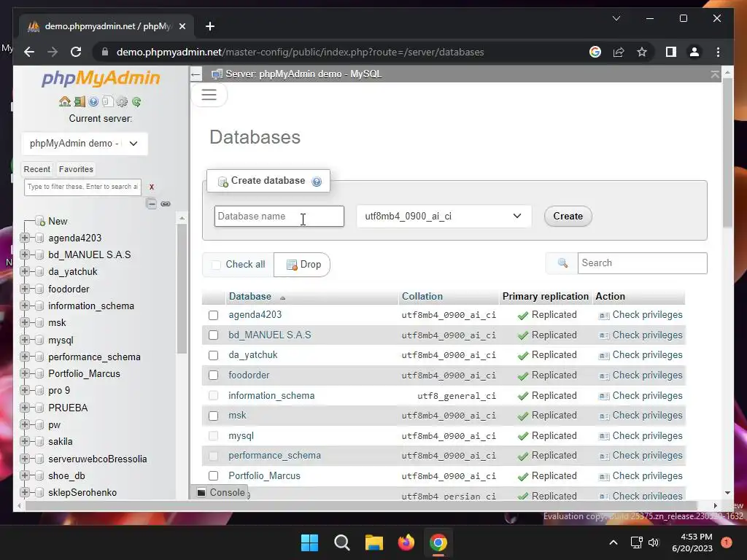Click the Drop button
Viewport: 747px width, 560px height.
302,264
